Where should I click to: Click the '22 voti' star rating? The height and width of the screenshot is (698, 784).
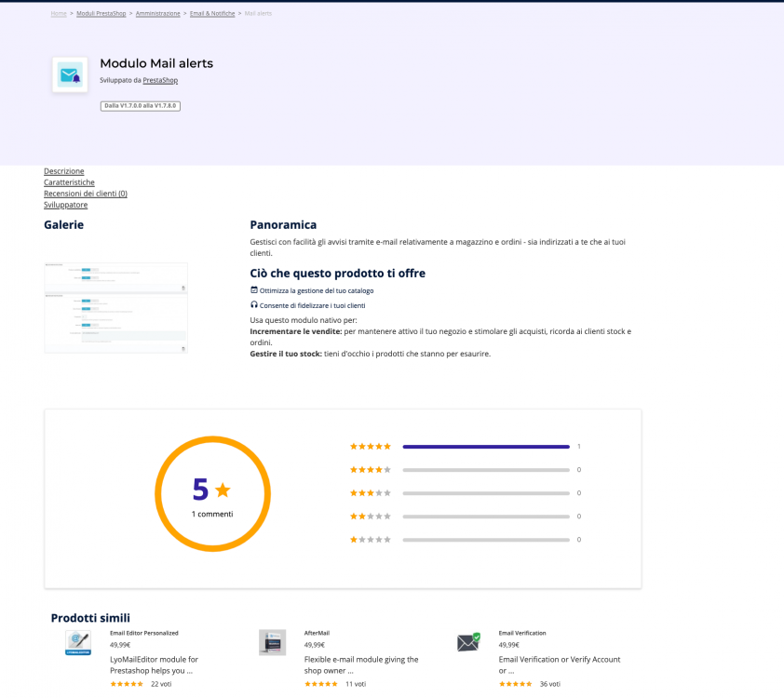coord(127,684)
